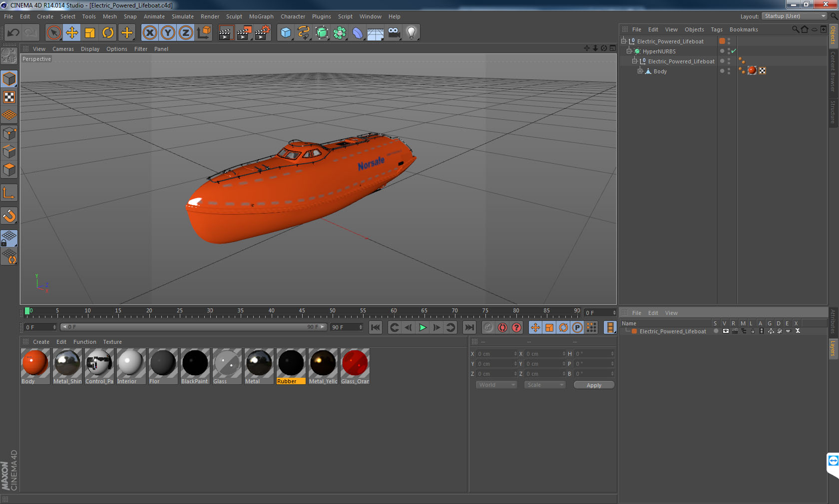The image size is (839, 504).
Task: Toggle the X axis lock
Action: [x=149, y=33]
